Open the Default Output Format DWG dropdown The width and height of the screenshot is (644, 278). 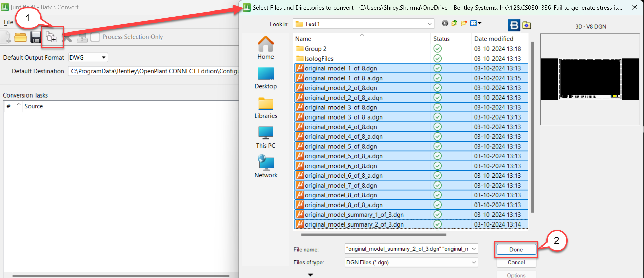click(x=88, y=57)
